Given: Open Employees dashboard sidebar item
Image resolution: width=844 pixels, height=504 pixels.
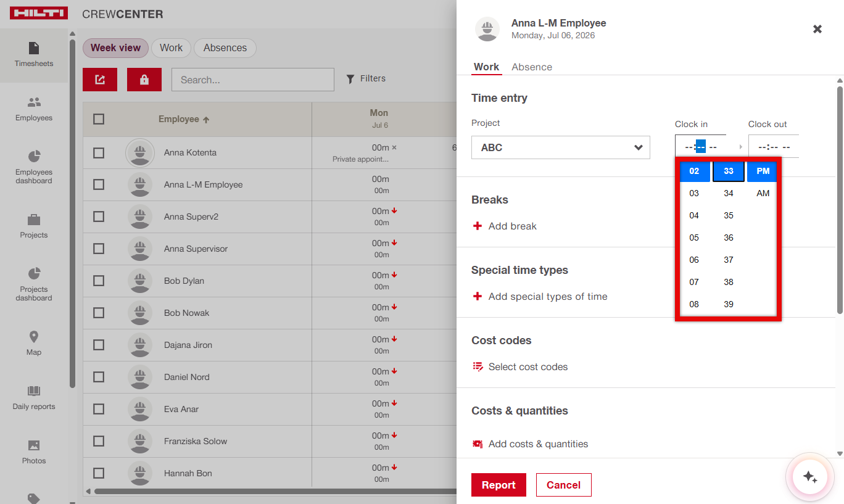Looking at the screenshot, I should coord(34,167).
